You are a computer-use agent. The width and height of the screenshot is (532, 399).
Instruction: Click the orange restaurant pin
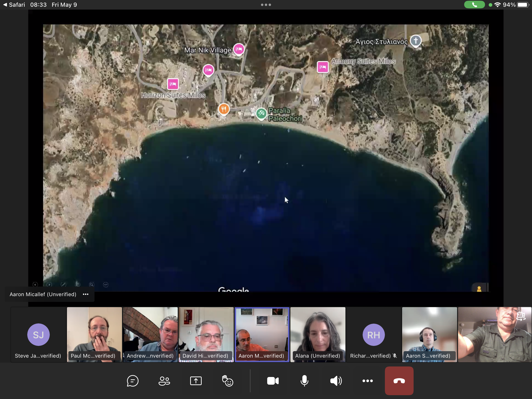tap(224, 109)
